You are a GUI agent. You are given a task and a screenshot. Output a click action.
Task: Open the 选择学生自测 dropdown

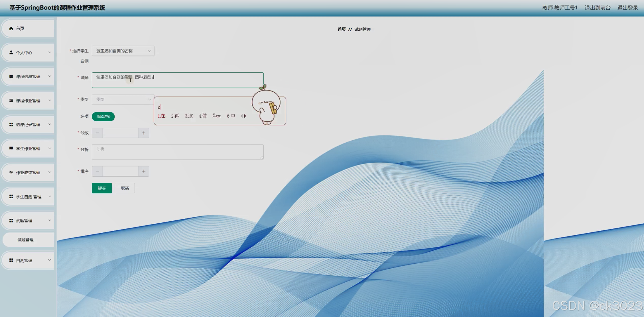123,51
